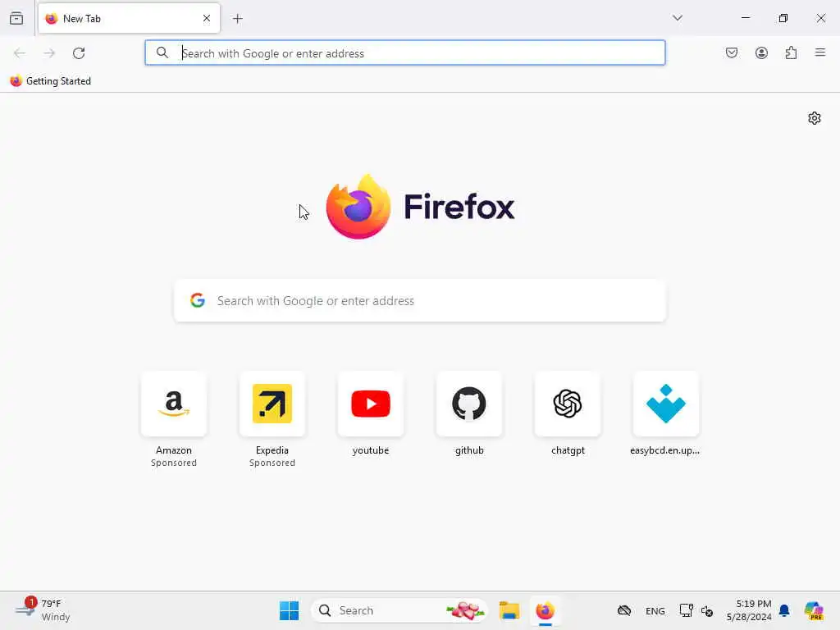Open Getting Started bookmark
840x630 pixels.
[x=50, y=81]
